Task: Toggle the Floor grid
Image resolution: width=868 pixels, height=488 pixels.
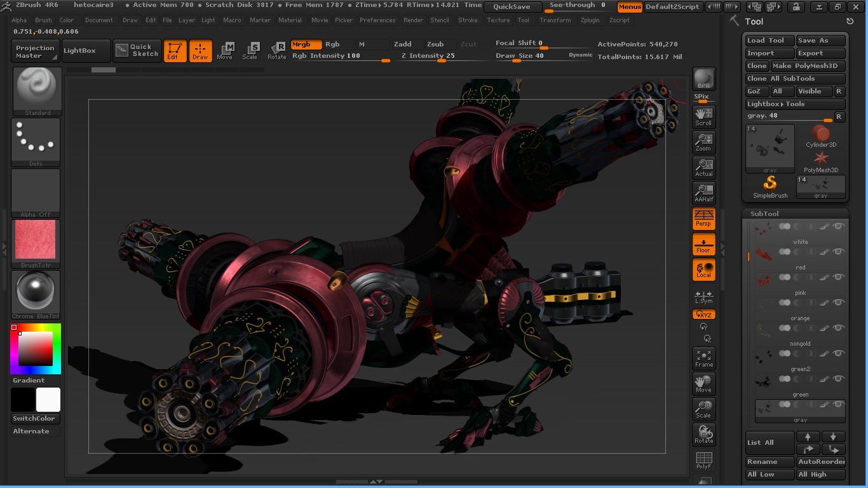Action: [703, 243]
